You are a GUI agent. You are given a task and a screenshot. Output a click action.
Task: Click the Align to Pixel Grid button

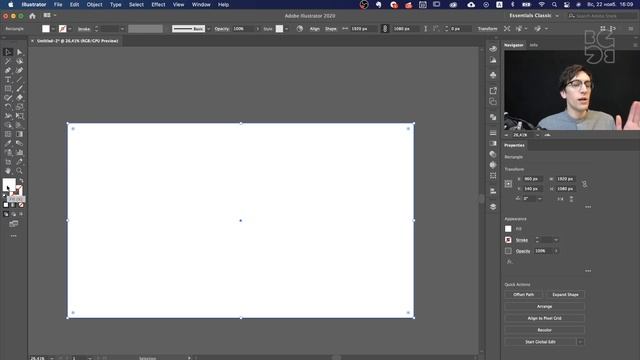(x=544, y=318)
